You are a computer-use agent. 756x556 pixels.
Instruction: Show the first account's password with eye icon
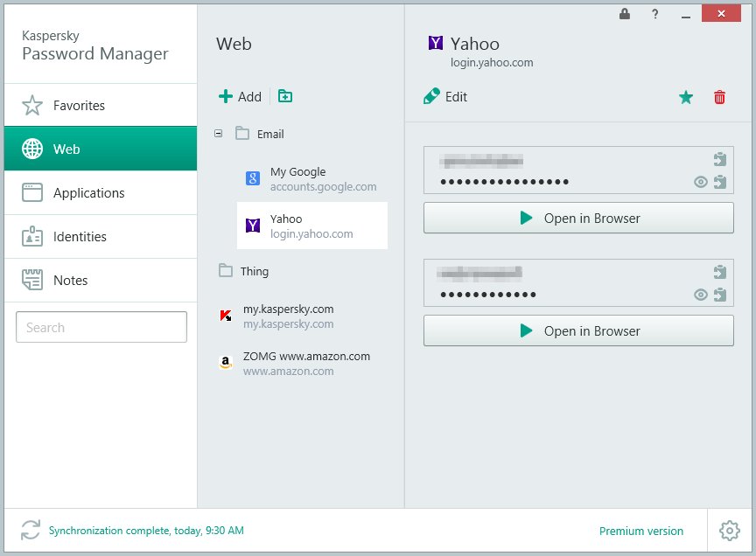point(701,182)
